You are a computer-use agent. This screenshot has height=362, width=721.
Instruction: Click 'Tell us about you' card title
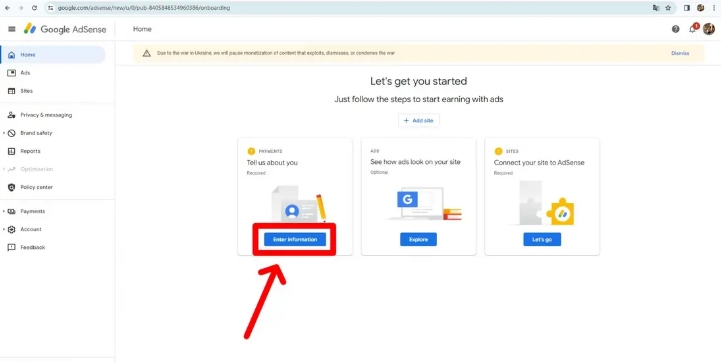pyautogui.click(x=272, y=162)
